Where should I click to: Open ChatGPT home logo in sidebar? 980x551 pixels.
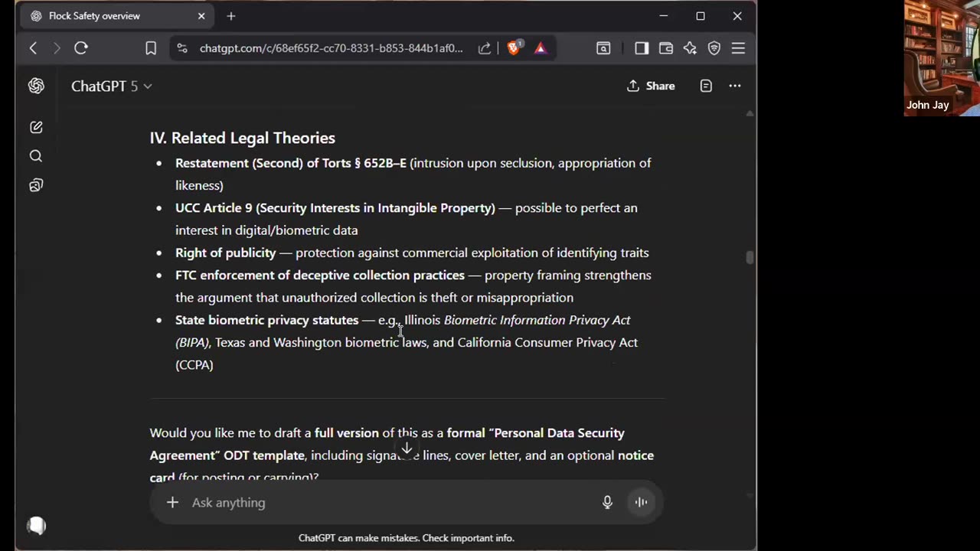(36, 86)
